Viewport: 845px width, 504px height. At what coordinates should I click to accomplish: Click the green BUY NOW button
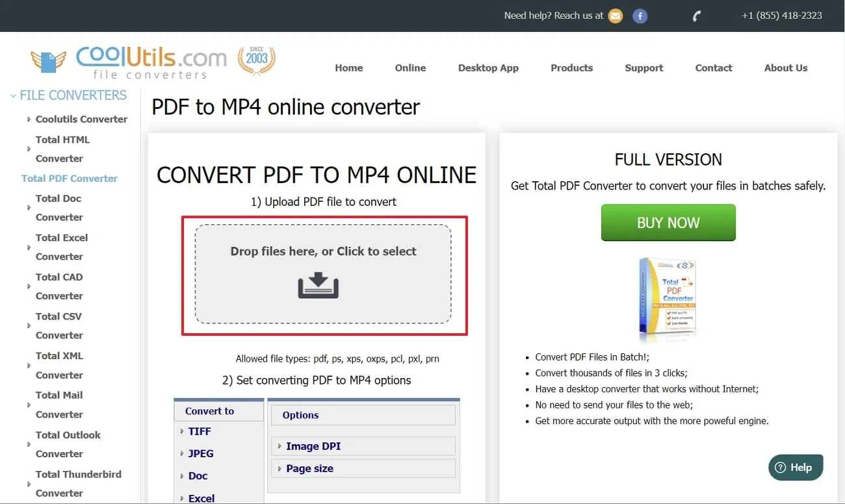click(x=668, y=222)
